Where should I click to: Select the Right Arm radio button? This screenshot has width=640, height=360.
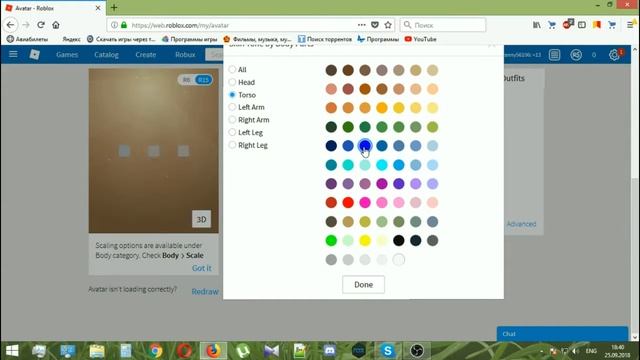coord(232,120)
